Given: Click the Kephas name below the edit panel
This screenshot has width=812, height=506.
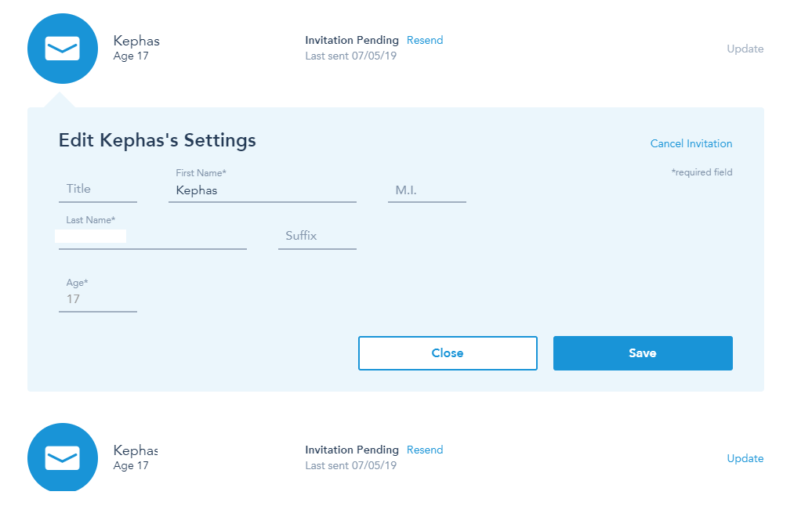Looking at the screenshot, I should coord(136,450).
